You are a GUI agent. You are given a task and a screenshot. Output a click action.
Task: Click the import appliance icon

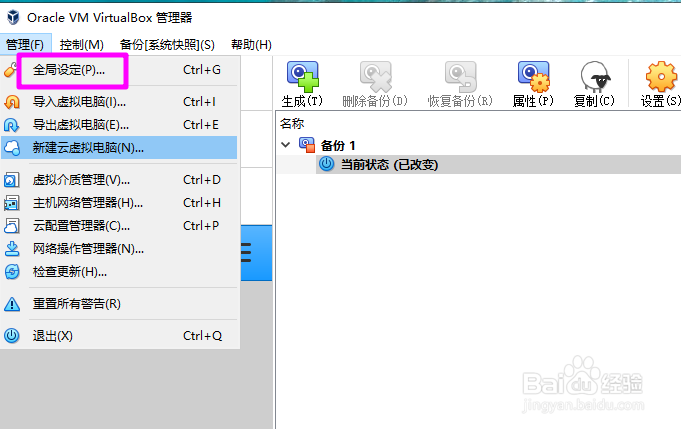12,102
